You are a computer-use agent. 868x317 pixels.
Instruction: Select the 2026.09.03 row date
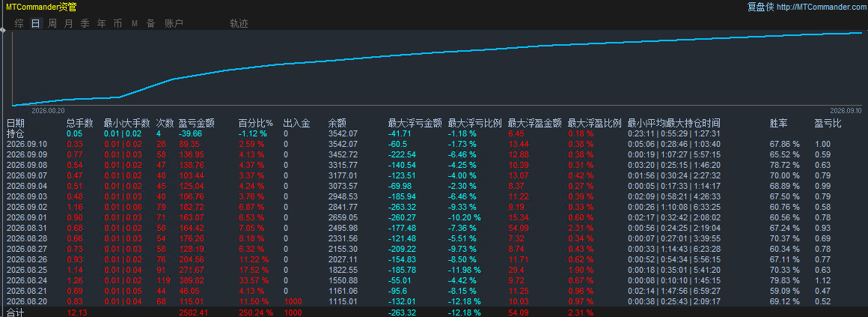point(26,196)
